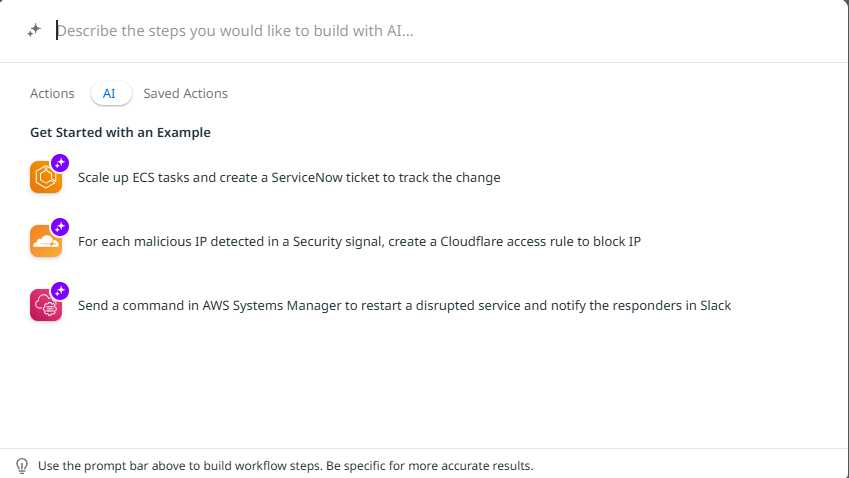Click the orange ECS hexagon icon
The height and width of the screenshot is (478, 849).
tap(45, 177)
